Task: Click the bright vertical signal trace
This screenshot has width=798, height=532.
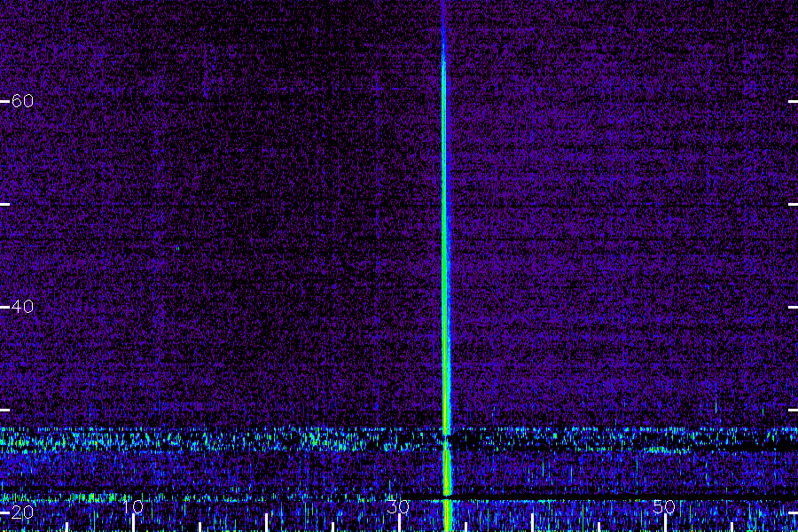Action: click(x=445, y=265)
